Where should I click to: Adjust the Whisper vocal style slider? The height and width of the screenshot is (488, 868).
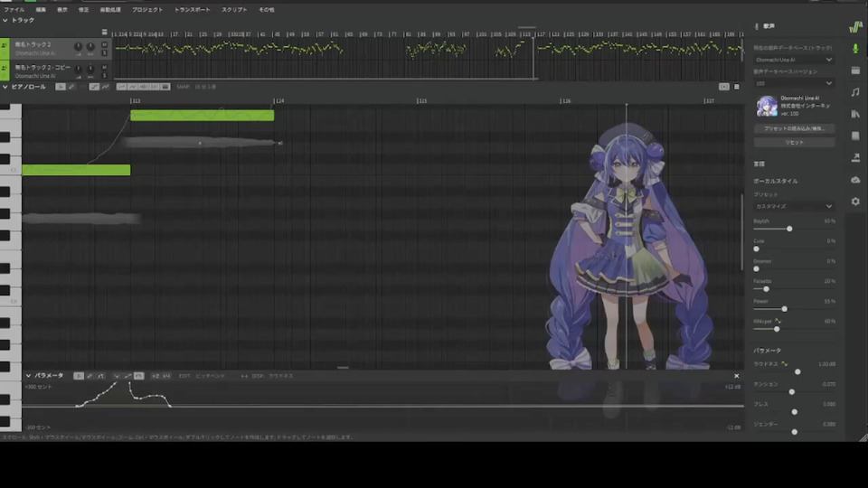tap(777, 329)
